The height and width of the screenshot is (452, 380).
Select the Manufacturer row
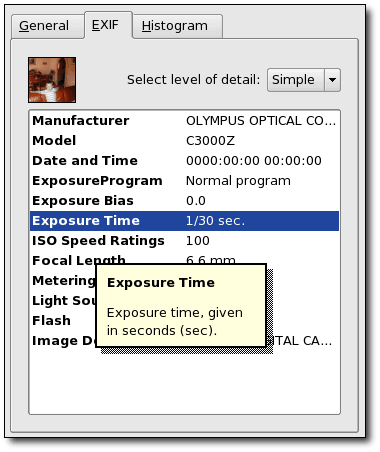point(184,121)
